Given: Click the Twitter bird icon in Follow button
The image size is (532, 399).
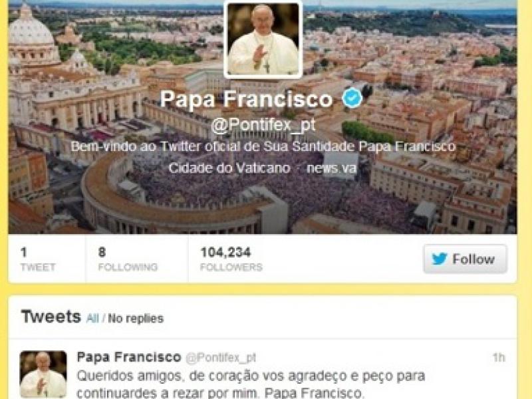Looking at the screenshot, I should pyautogui.click(x=440, y=259).
